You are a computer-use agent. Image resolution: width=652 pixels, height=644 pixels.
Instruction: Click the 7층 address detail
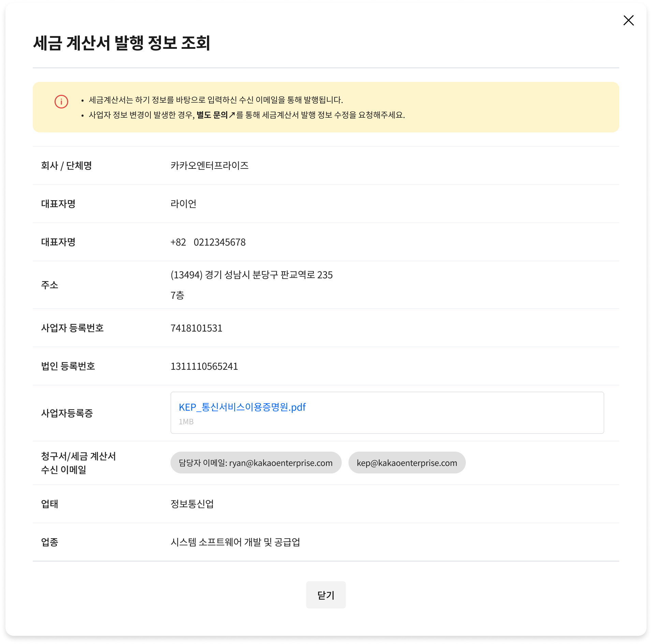(x=177, y=295)
